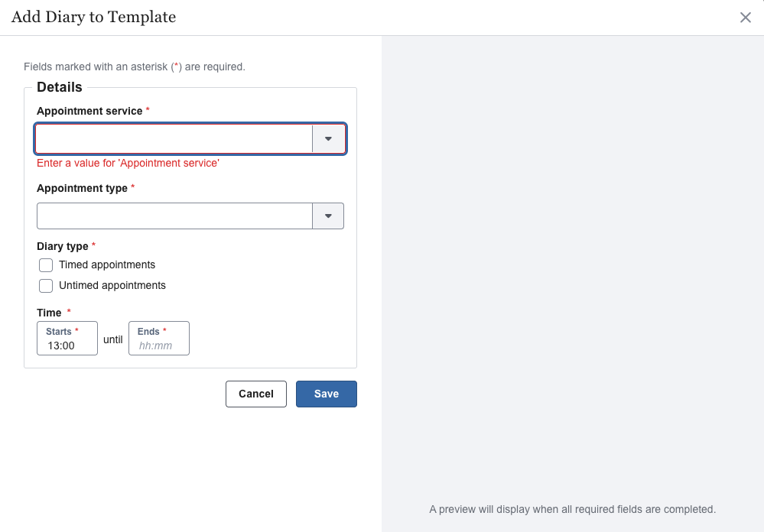Click the 'Untimed appointments' label text
This screenshot has width=764, height=532.
[x=112, y=286]
